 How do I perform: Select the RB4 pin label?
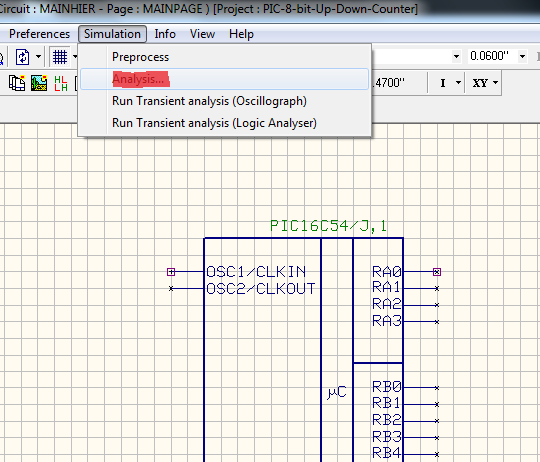point(387,452)
